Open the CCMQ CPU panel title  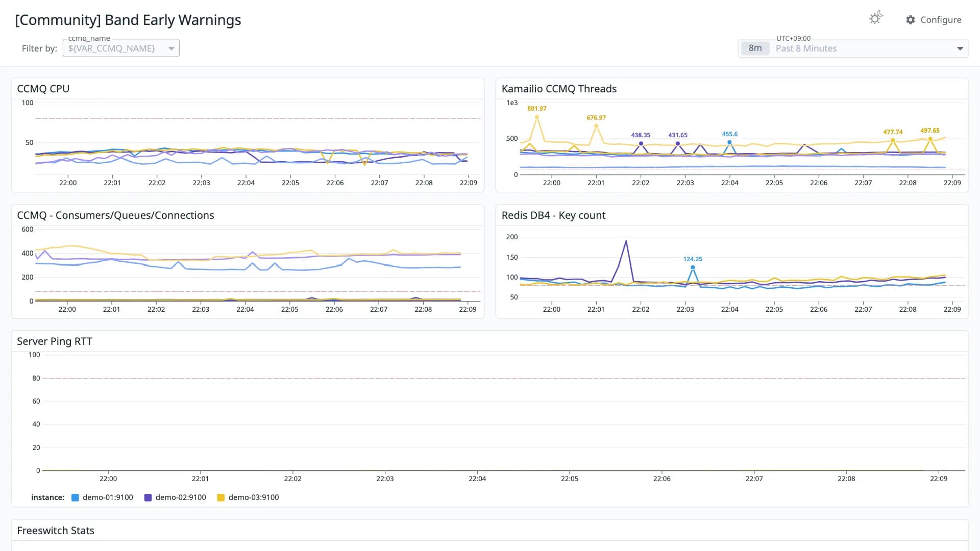(x=43, y=89)
